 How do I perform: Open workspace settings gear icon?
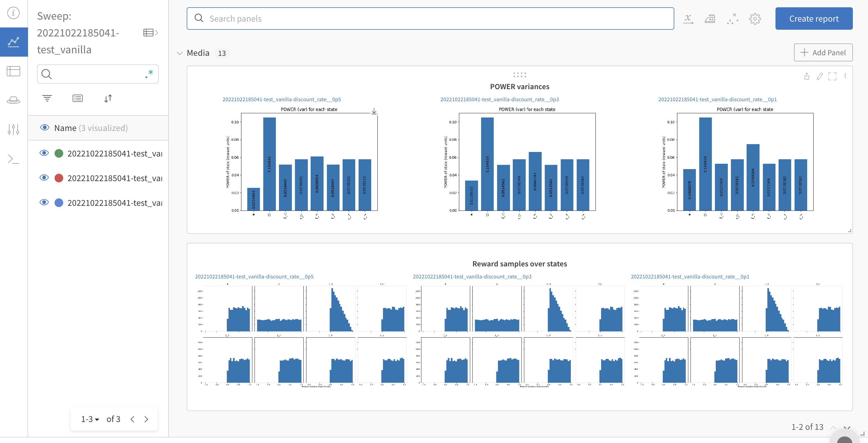755,19
